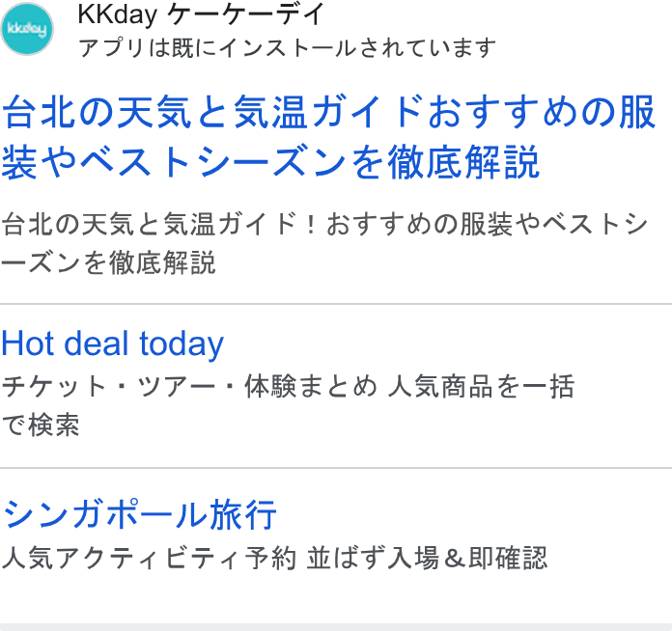
Task: Click the 人気商品を一括 text portion
Action: click(480, 386)
